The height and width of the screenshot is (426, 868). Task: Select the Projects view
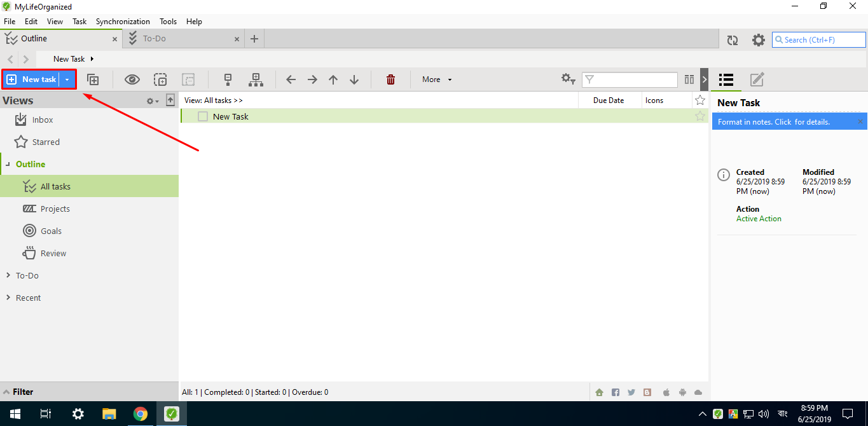(x=89, y=209)
